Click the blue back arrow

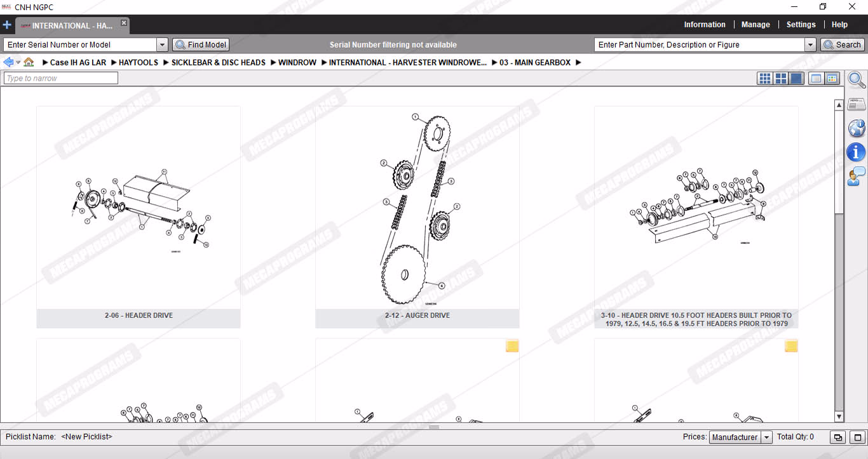click(x=8, y=62)
